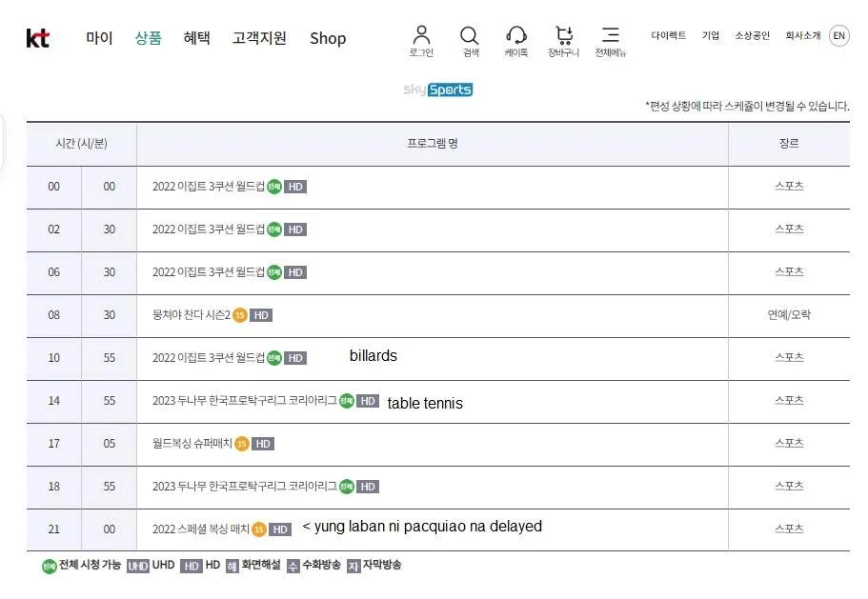Image resolution: width=868 pixels, height=599 pixels.
Task: Click the 스포츠 genre link in 02:30 row
Action: pyautogui.click(x=789, y=229)
